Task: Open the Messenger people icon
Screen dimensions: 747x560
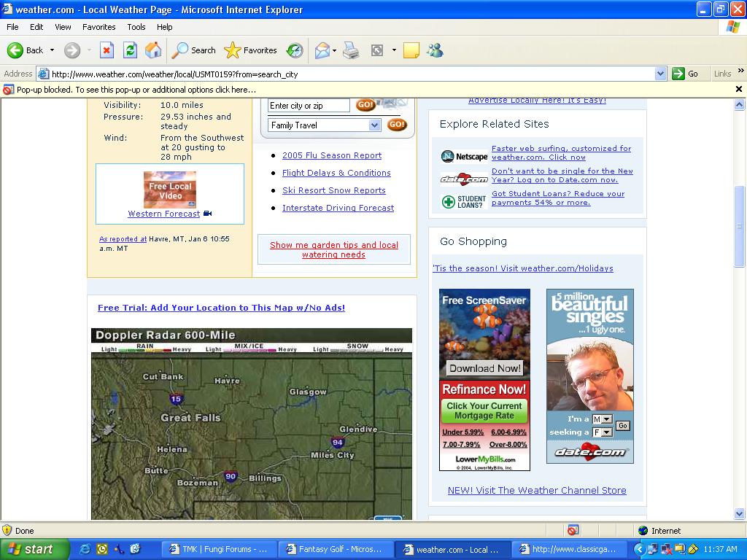Action: coord(435,50)
